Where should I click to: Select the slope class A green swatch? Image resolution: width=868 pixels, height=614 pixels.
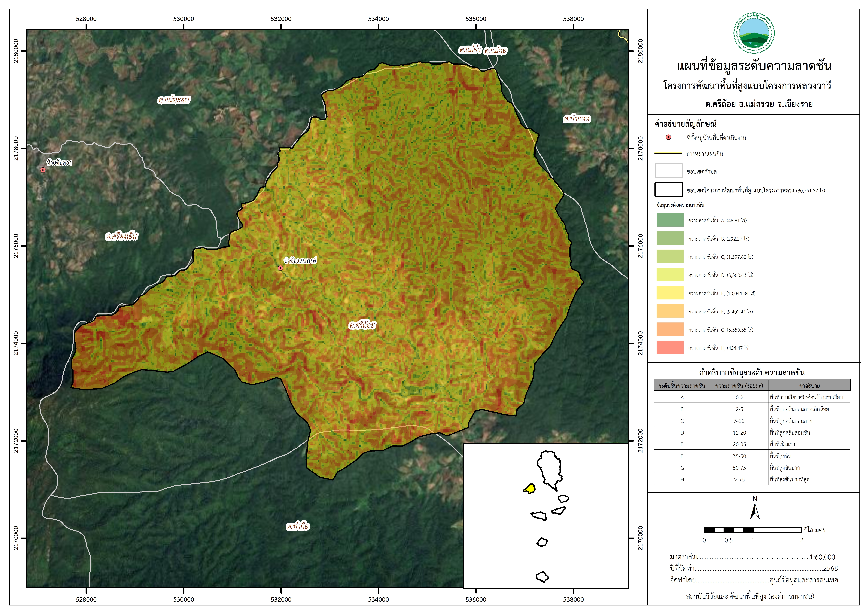(x=670, y=220)
